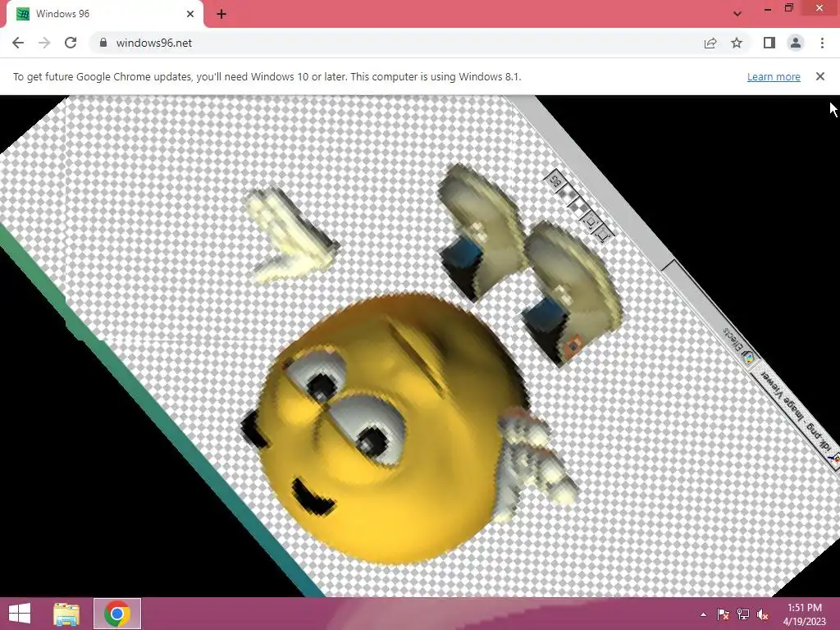840x630 pixels.
Task: Share this page using the share icon
Action: pos(710,43)
